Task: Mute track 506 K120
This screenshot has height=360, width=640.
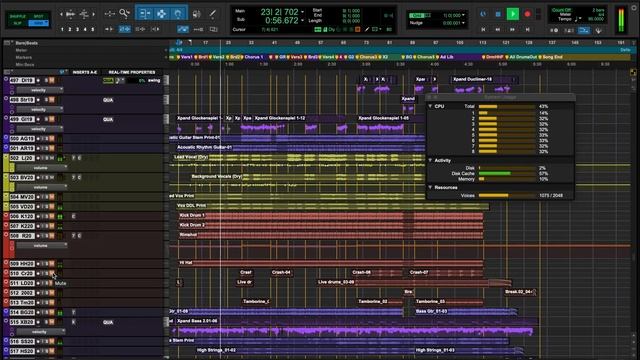Action: click(x=52, y=216)
